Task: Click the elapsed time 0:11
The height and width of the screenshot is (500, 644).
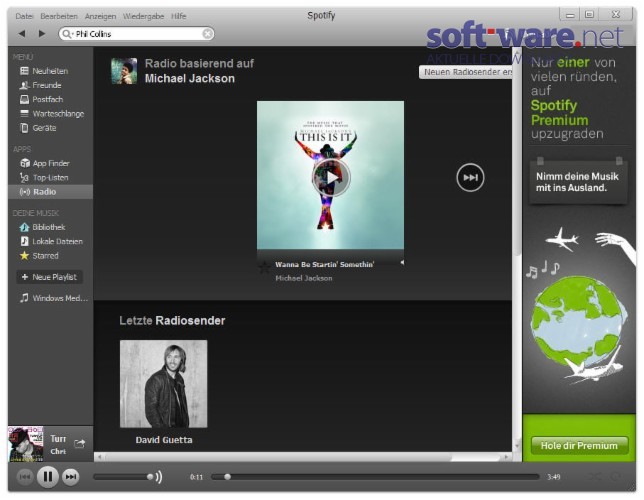Action: point(196,477)
